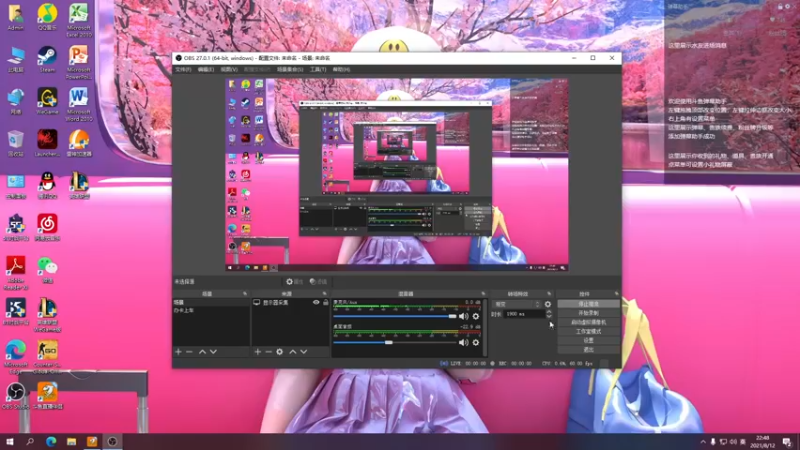Click the Microsoft PowerPoint desktop icon
Viewport: 800px width, 450px height.
79,63
